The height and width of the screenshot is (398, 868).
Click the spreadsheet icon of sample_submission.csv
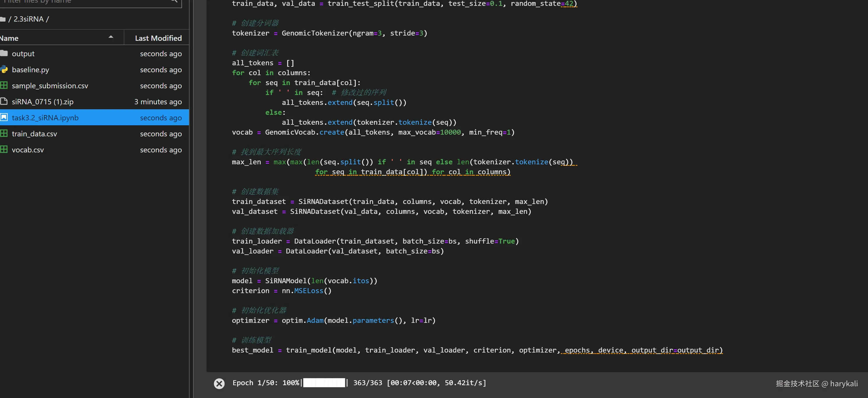(4, 85)
